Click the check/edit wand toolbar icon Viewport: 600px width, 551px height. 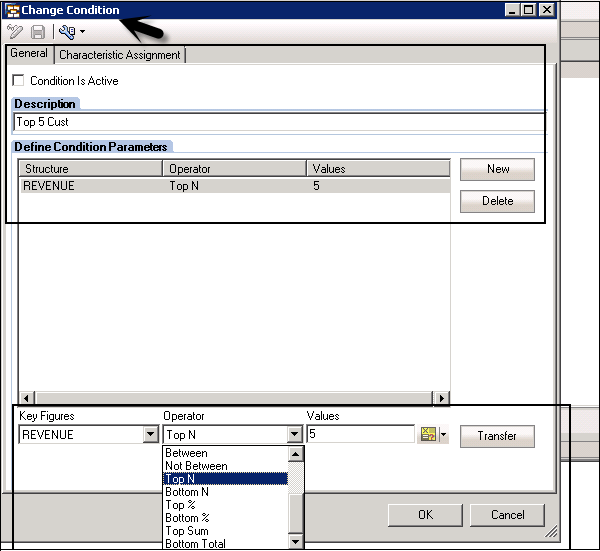pos(16,32)
